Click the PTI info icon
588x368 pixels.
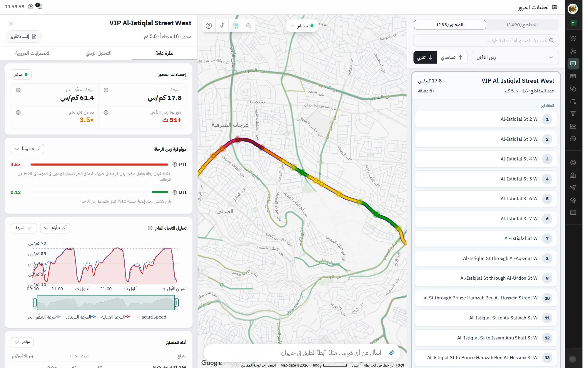pos(175,165)
